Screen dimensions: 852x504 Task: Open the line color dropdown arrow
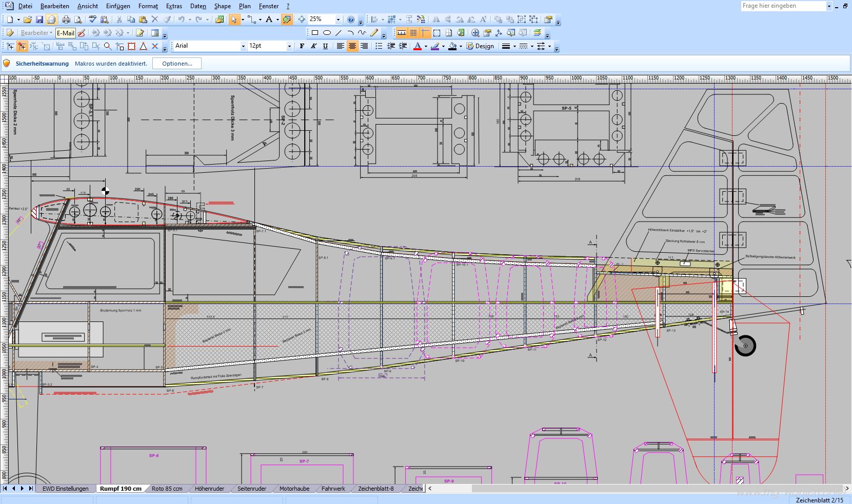(443, 46)
